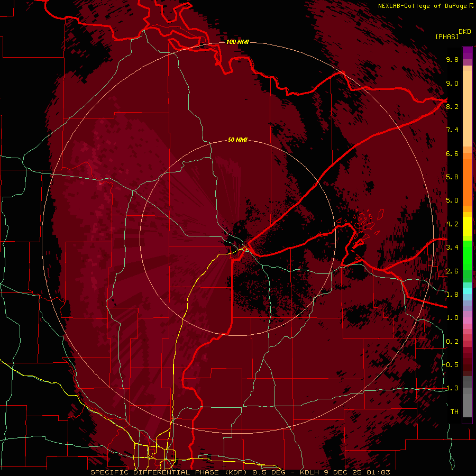The image size is (476, 476).
Task: Click the 4.2 scale value
Action: pos(452,224)
